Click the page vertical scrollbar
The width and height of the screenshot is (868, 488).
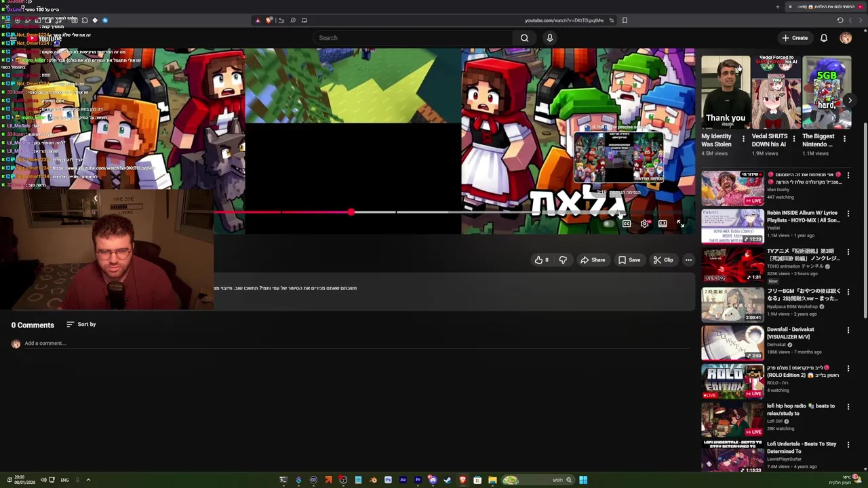click(865, 220)
